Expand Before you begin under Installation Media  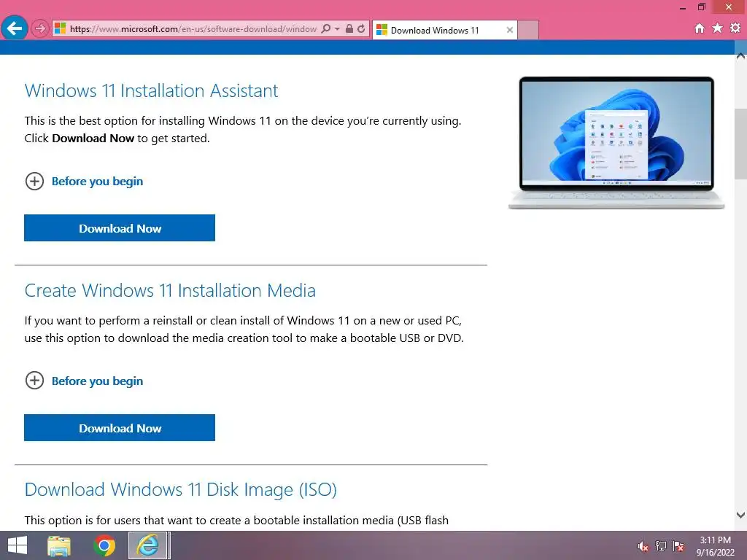point(34,381)
